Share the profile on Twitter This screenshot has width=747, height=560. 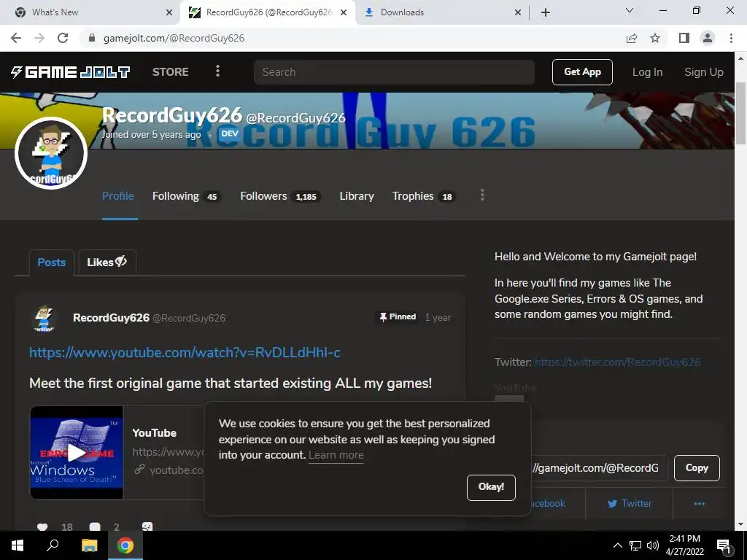pyautogui.click(x=630, y=503)
